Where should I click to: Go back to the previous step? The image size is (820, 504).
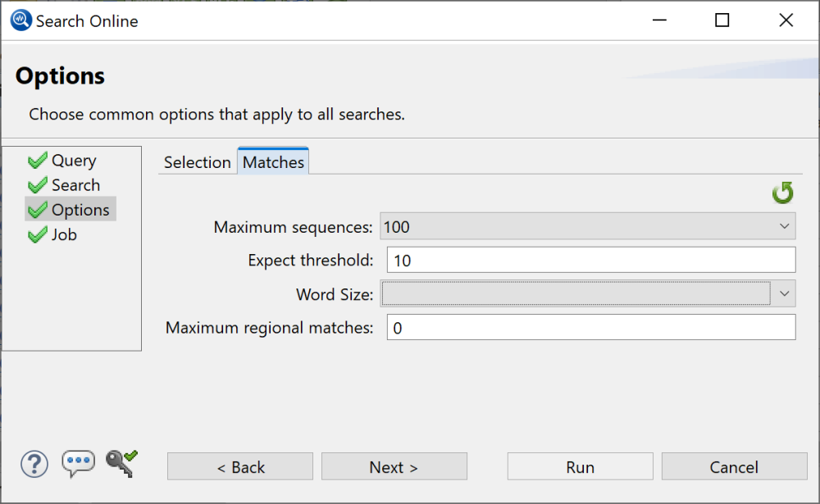(239, 466)
